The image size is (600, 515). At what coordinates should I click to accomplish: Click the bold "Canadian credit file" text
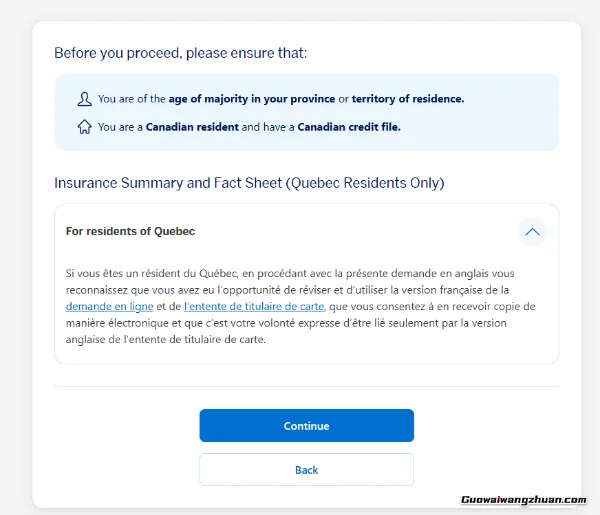[348, 127]
